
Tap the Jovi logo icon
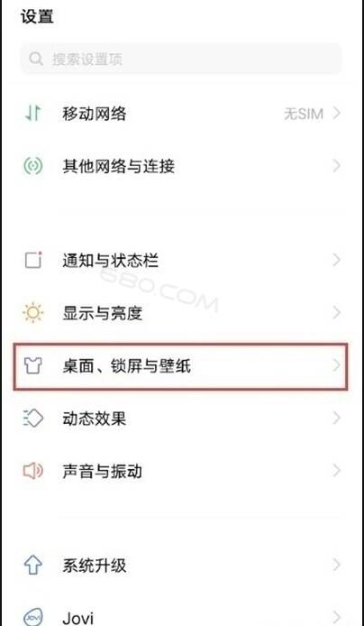(33, 618)
